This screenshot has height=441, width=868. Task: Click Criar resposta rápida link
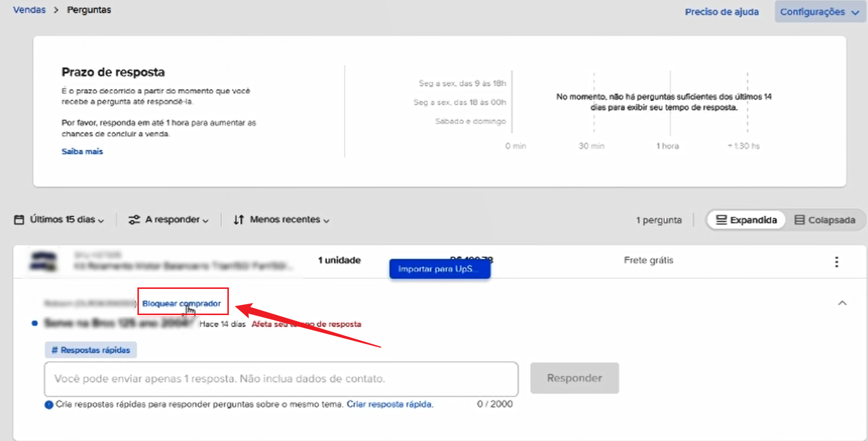coord(390,404)
